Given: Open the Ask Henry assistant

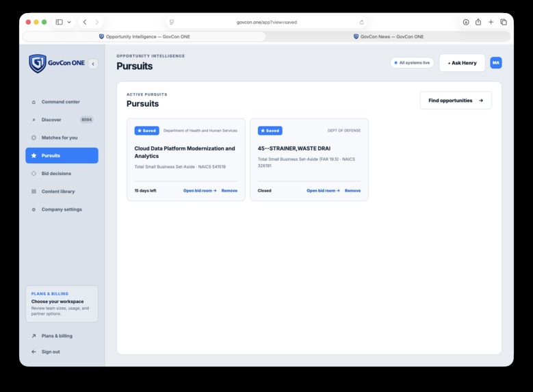Looking at the screenshot, I should [x=462, y=63].
